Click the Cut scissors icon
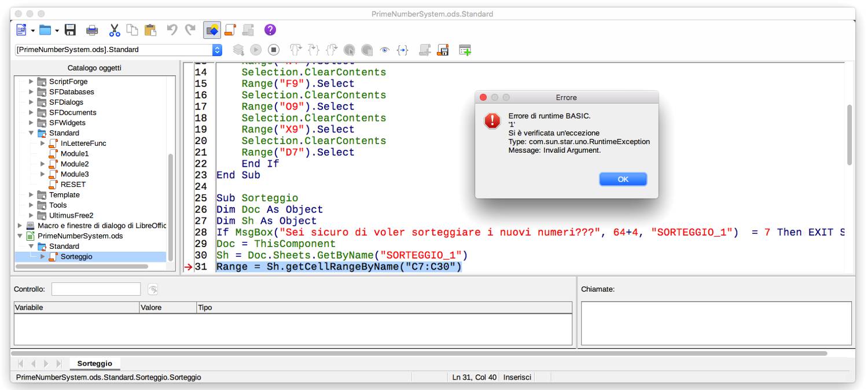The height and width of the screenshot is (390, 868). [114, 29]
